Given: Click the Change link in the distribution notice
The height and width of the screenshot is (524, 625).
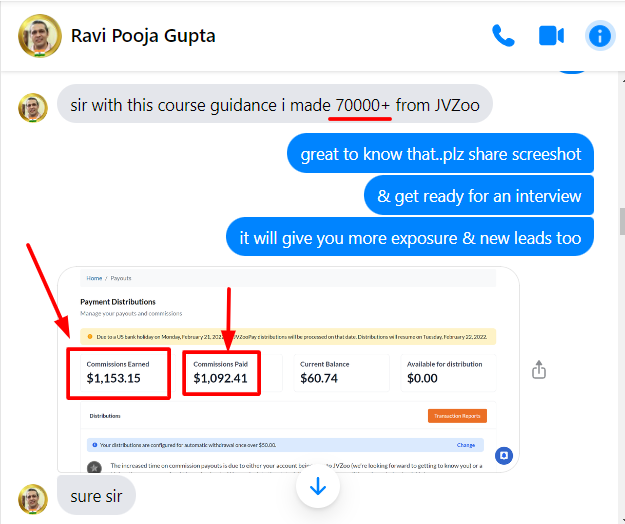Looking at the screenshot, I should click(x=466, y=445).
